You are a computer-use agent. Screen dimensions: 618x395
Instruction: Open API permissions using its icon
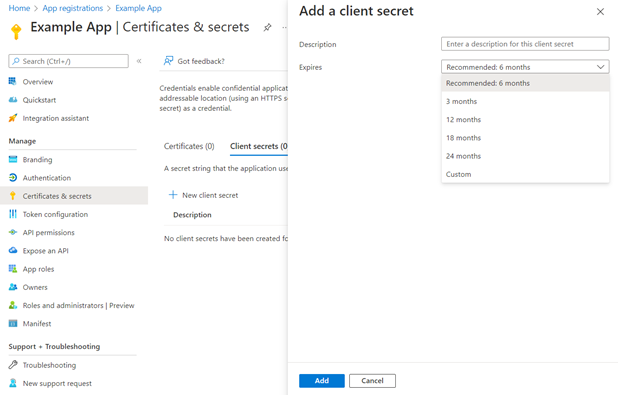tap(13, 232)
